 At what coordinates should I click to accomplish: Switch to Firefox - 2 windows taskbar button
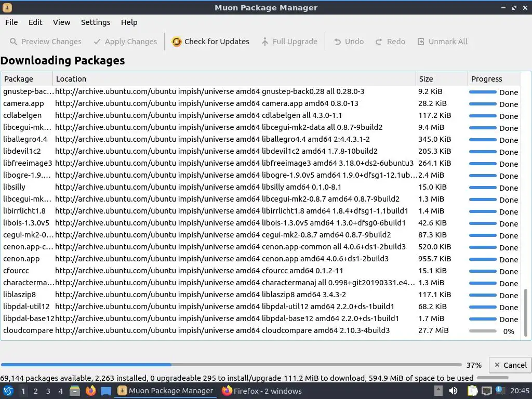point(262,391)
